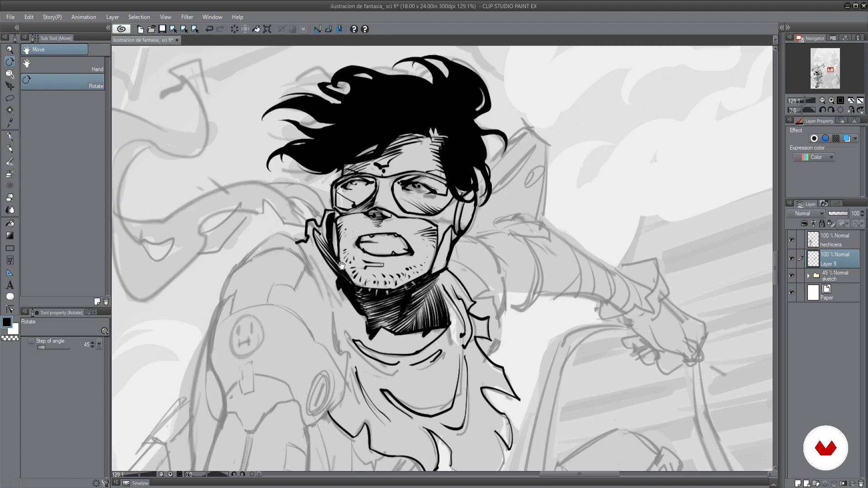Zoom in using the Navigator panel
Viewport: 868px width, 488px height.
coord(831,100)
